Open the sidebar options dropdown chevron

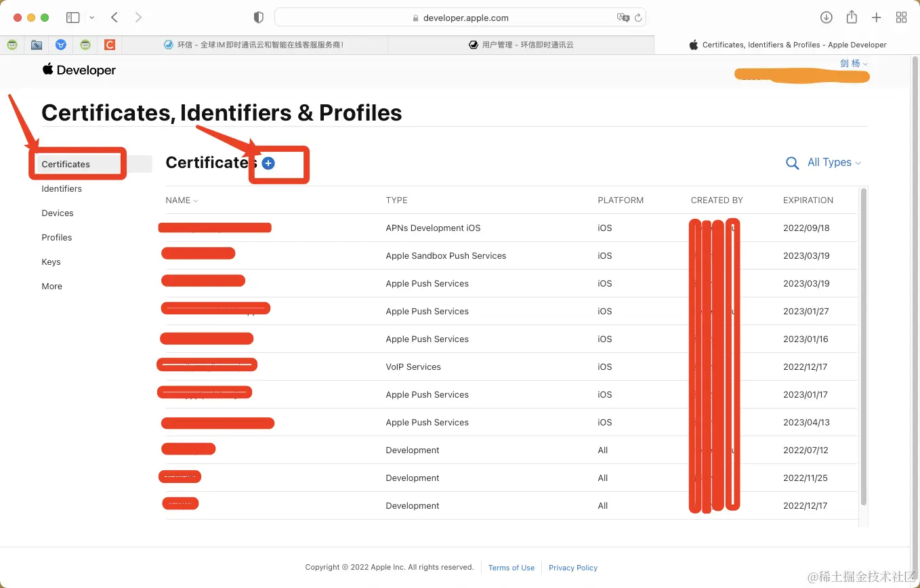(91, 18)
